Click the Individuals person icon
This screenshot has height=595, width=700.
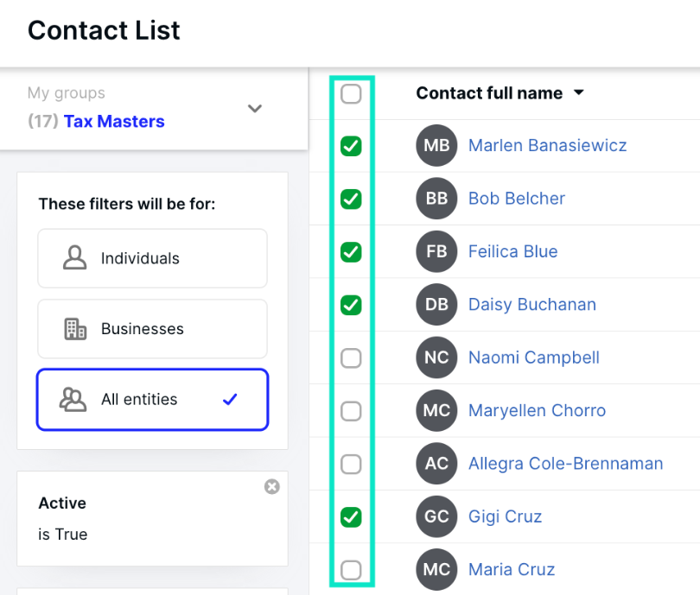pyautogui.click(x=74, y=258)
